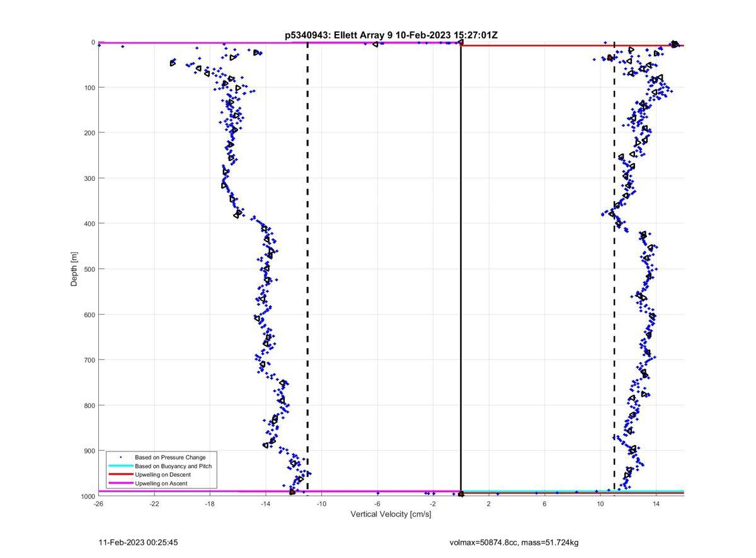Click the red line swatch in legend

coord(120,475)
